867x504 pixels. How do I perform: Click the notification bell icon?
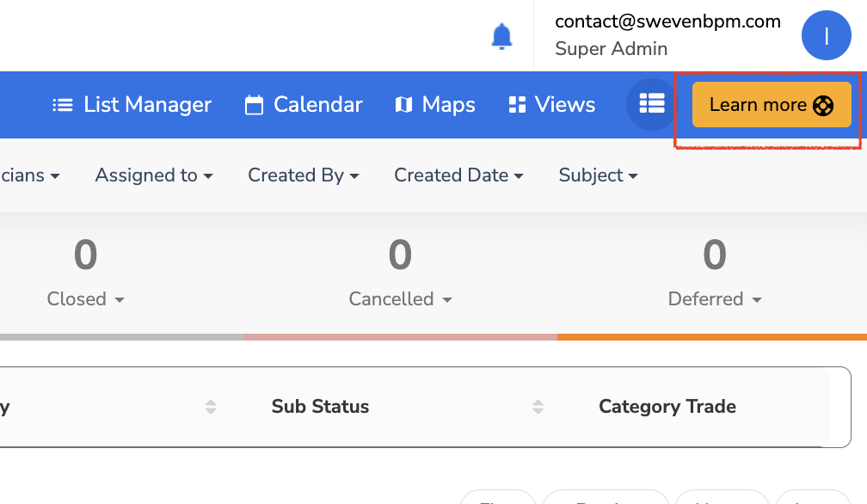(x=501, y=36)
